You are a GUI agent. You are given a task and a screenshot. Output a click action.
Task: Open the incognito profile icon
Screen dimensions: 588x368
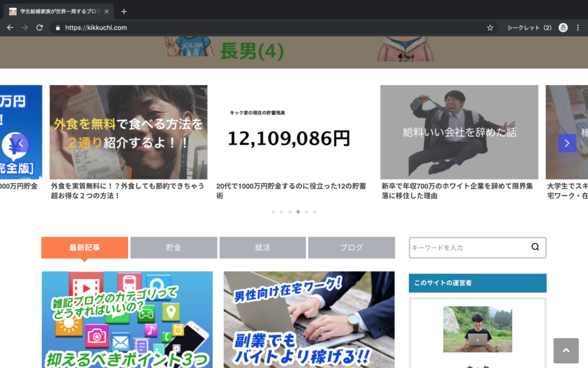click(563, 28)
